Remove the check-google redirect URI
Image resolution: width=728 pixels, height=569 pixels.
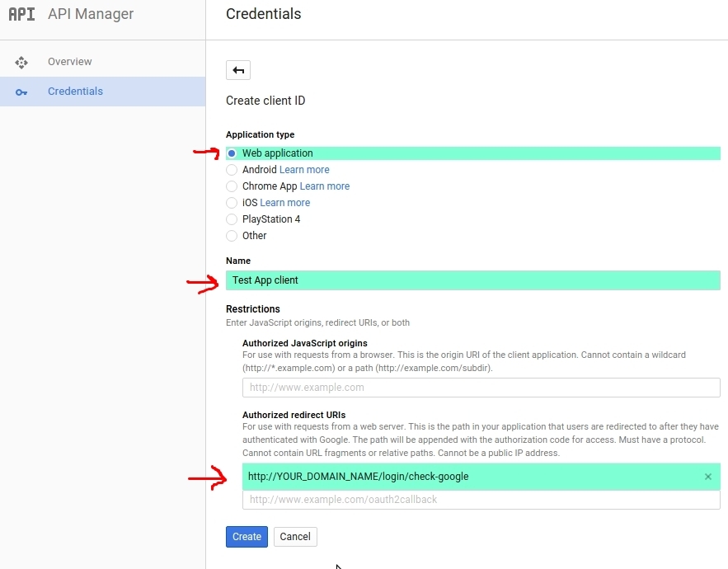point(708,477)
